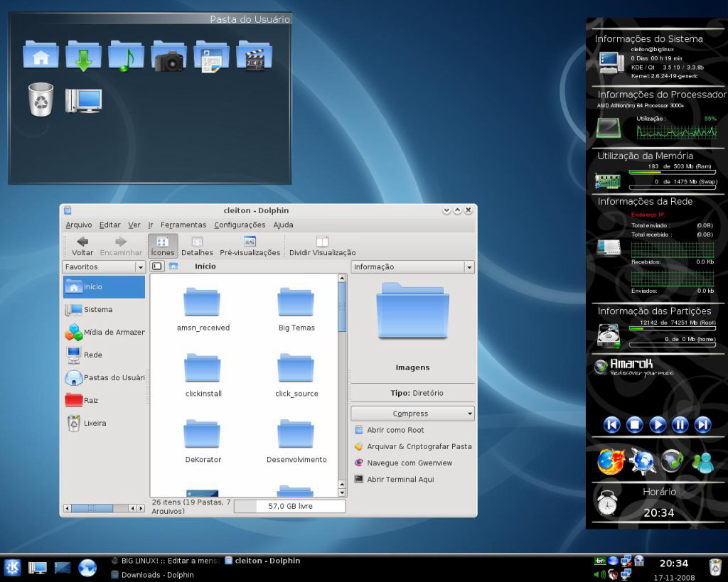This screenshot has height=582, width=728.
Task: Skip to next track in Amarok widget
Action: click(x=702, y=425)
